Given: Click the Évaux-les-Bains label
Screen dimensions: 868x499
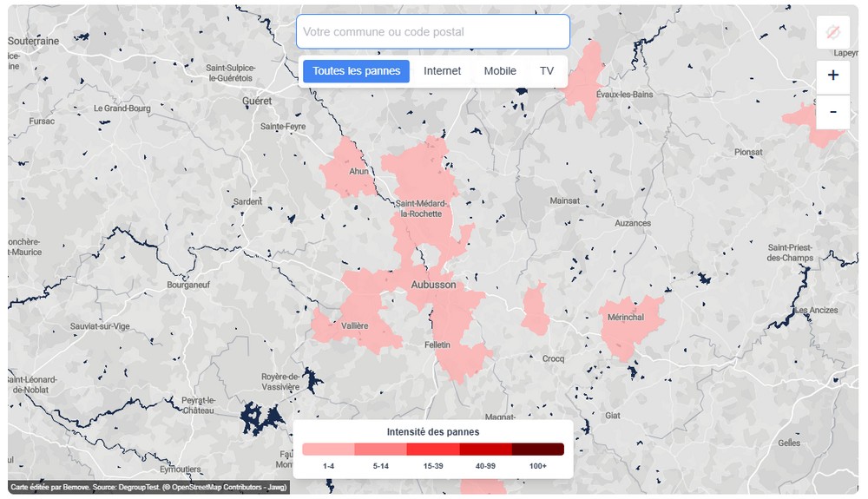Looking at the screenshot, I should point(624,95).
